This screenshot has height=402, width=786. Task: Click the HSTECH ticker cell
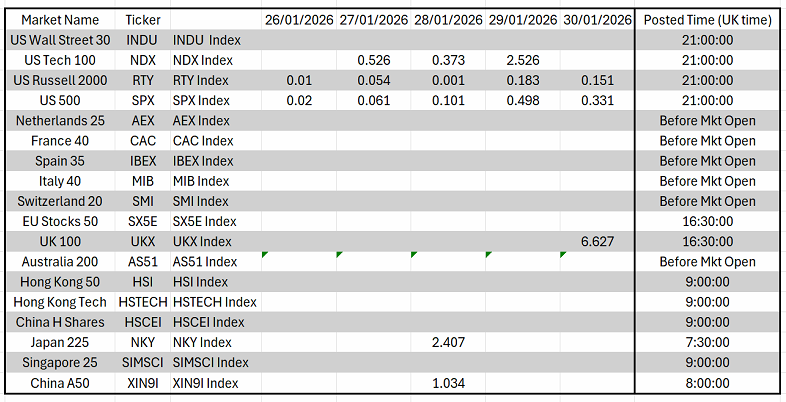point(143,302)
